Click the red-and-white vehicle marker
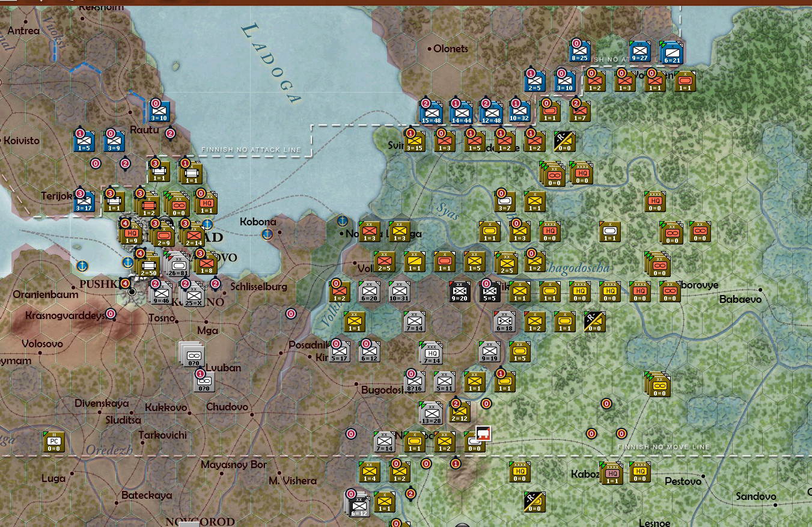The height and width of the screenshot is (527, 812). (484, 434)
